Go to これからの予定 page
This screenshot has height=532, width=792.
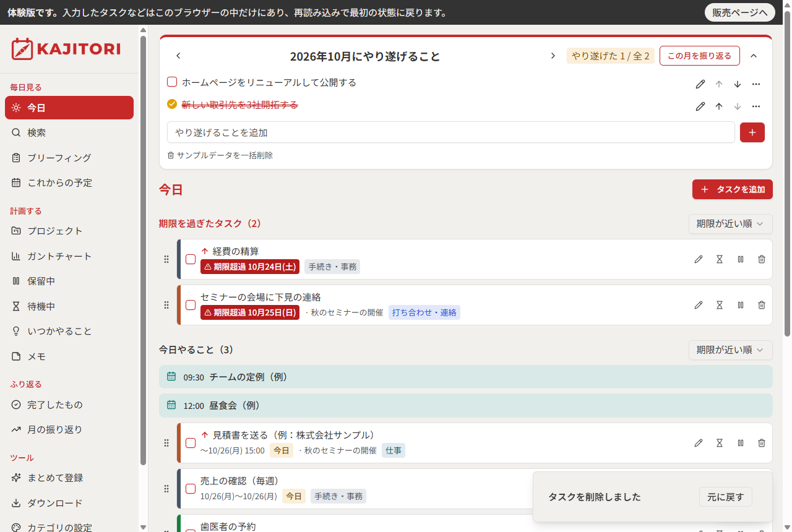click(69, 183)
